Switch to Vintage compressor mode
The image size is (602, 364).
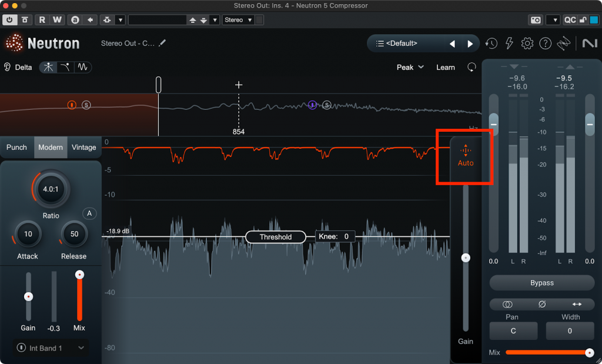[83, 147]
